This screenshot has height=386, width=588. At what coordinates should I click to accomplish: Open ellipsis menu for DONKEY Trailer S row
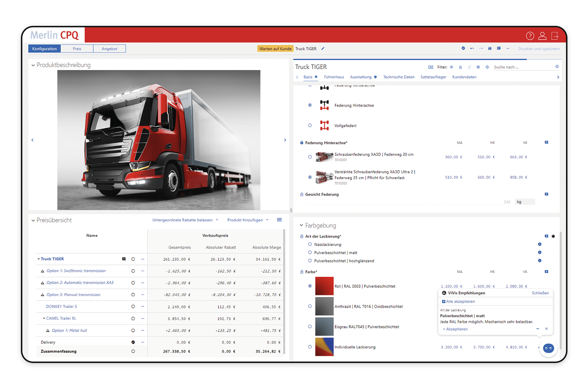tap(143, 307)
